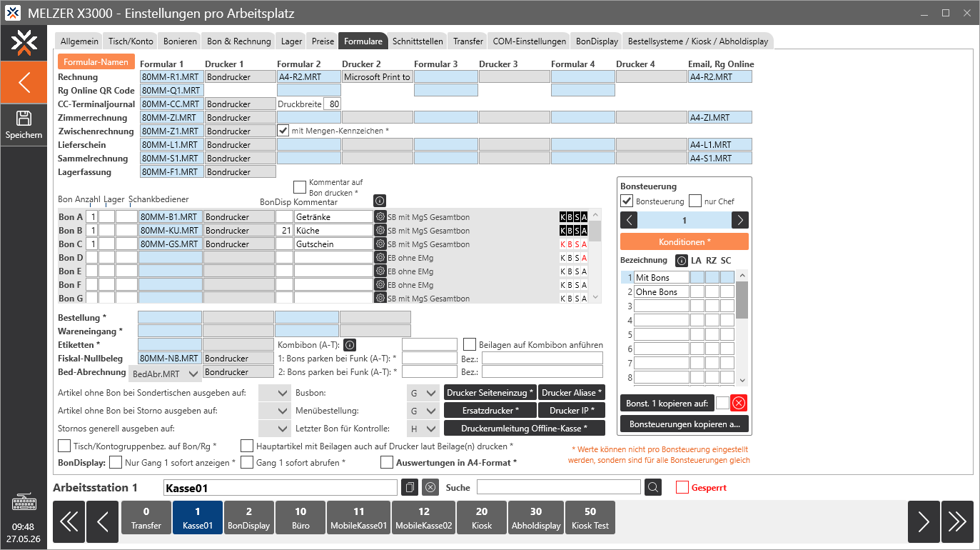Toggle the Bonsteuerung checkbox
This screenshot has width=980, height=550.
pos(627,201)
